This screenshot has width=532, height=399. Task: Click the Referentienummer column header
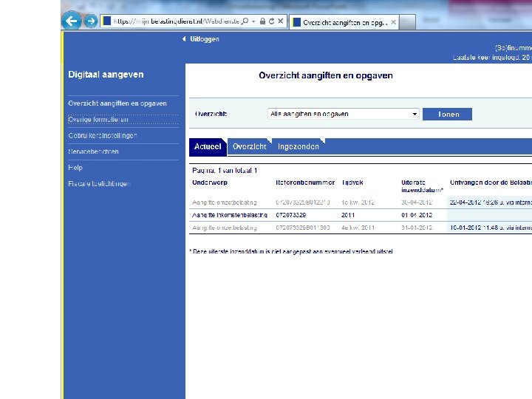(x=305, y=183)
